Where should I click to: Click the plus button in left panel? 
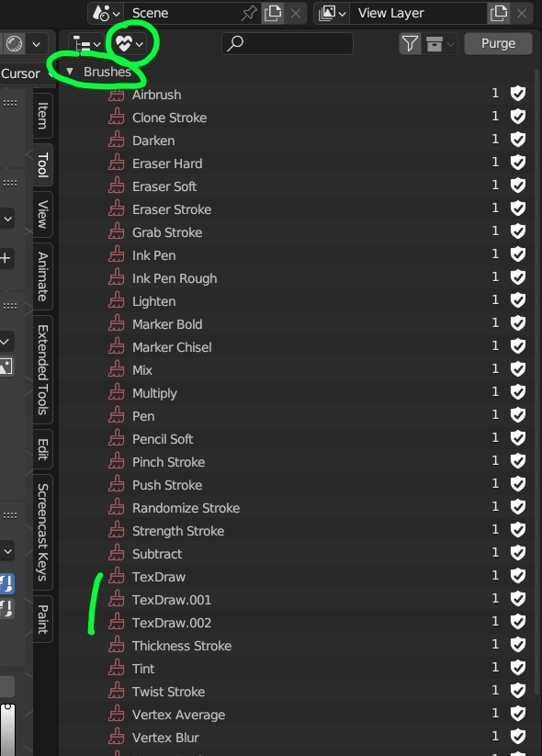[x=6, y=258]
